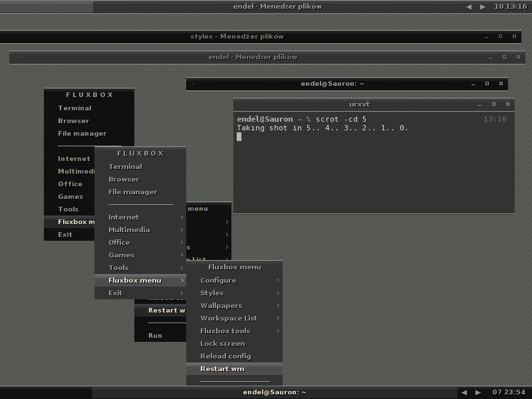This screenshot has width=532, height=399.
Task: Minimize the styles file manager window
Action: pyautogui.click(x=487, y=37)
